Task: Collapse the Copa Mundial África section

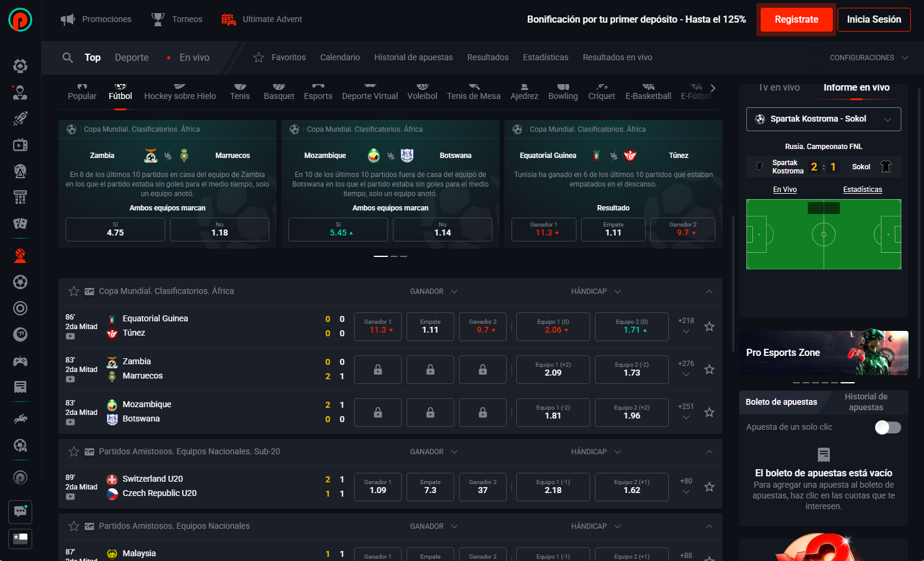Action: point(709,292)
